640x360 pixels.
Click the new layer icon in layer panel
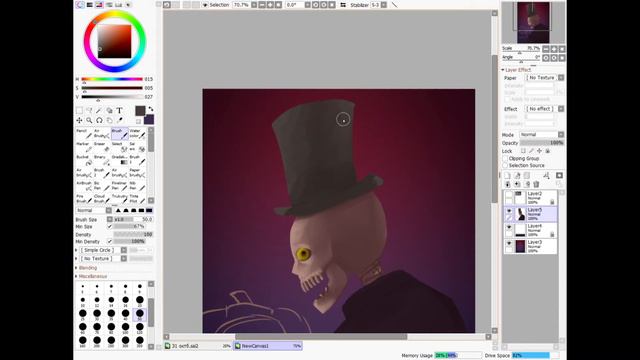(507, 176)
